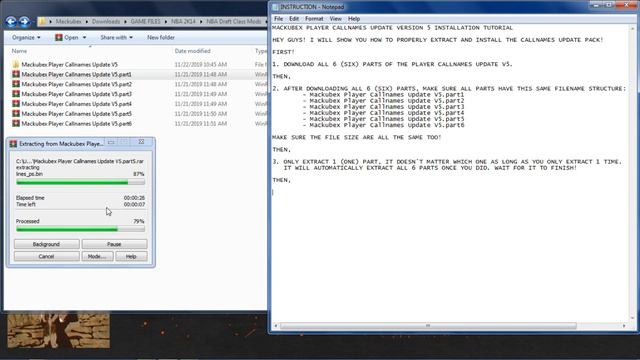The image size is (640, 360).
Task: Expand the Open button dropdown arrow
Action: click(84, 38)
